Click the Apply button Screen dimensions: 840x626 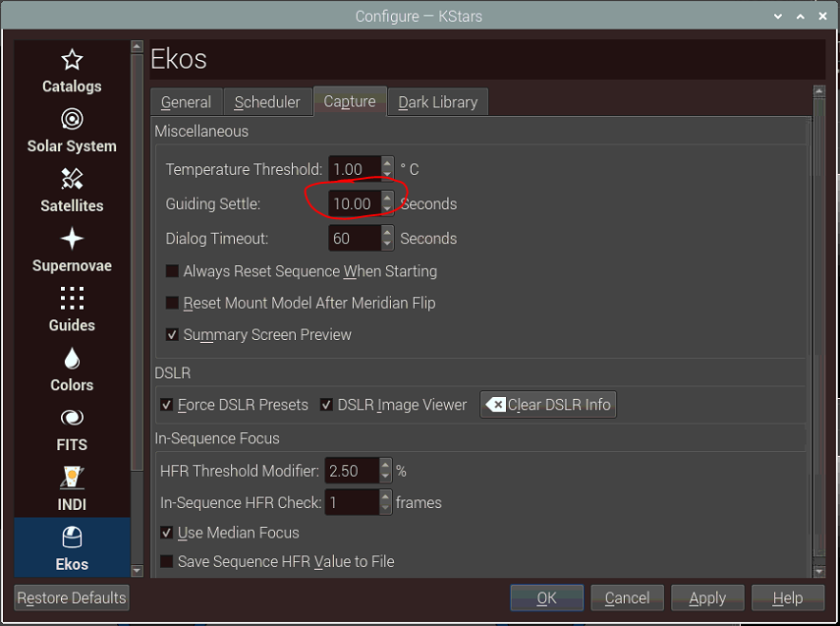(x=707, y=598)
